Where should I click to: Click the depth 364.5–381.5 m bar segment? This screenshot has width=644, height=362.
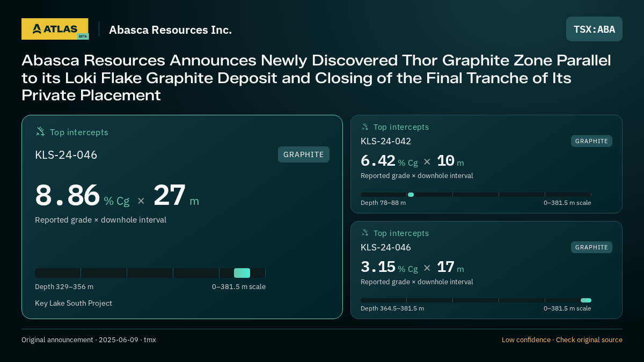[x=586, y=300]
